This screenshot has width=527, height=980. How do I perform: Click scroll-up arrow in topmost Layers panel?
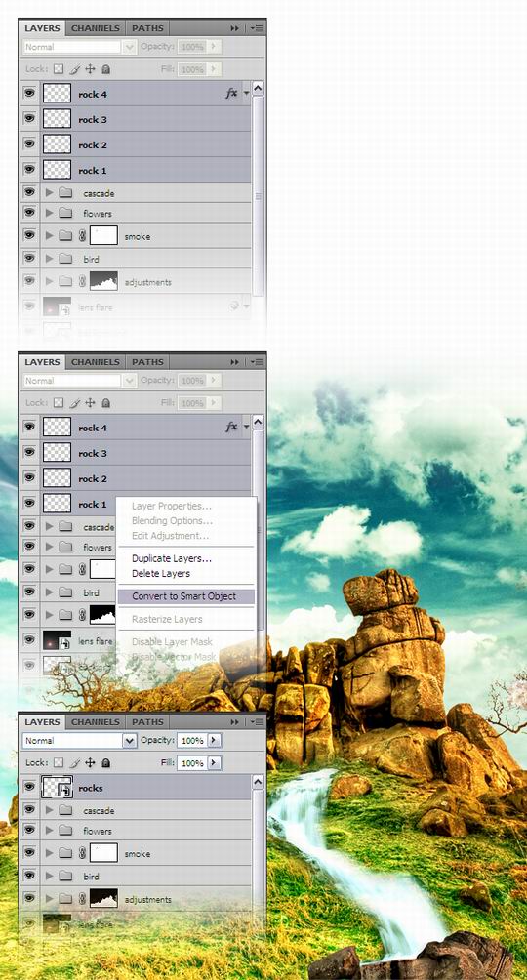(258, 89)
